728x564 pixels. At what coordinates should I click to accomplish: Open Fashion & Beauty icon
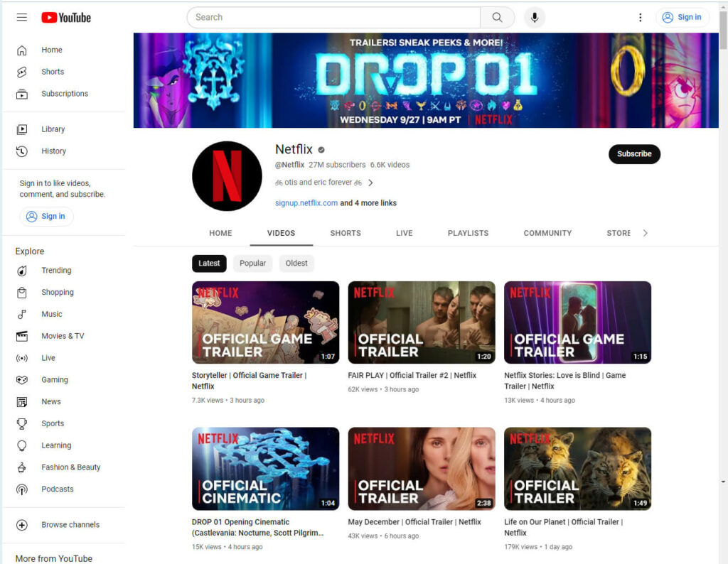(x=22, y=467)
